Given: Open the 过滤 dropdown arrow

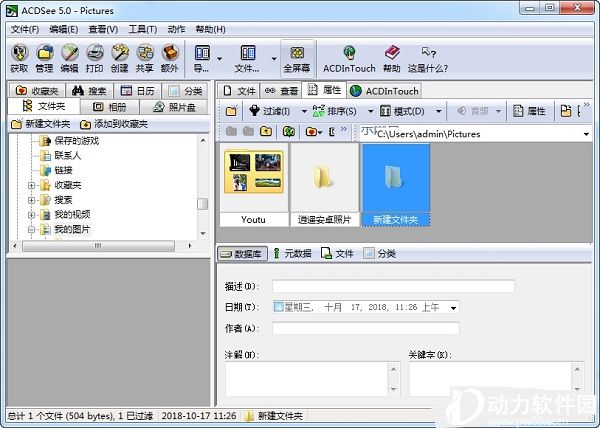Looking at the screenshot, I should pyautogui.click(x=304, y=112).
